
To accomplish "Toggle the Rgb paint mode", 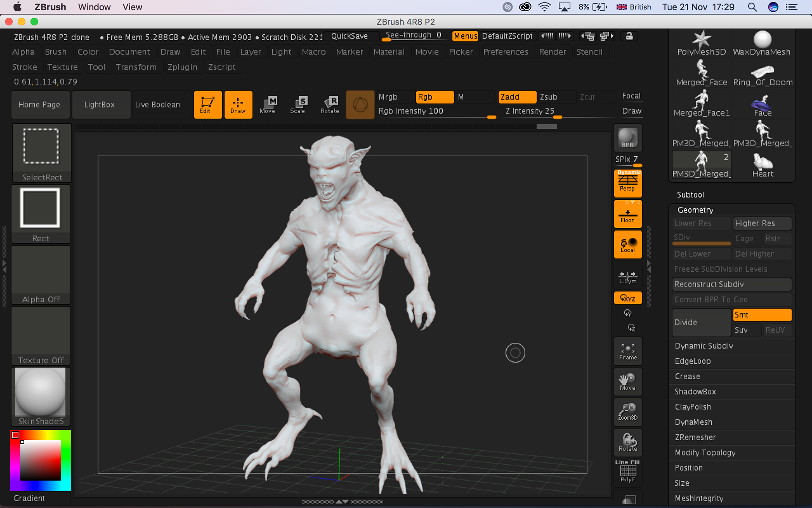I will coord(434,97).
